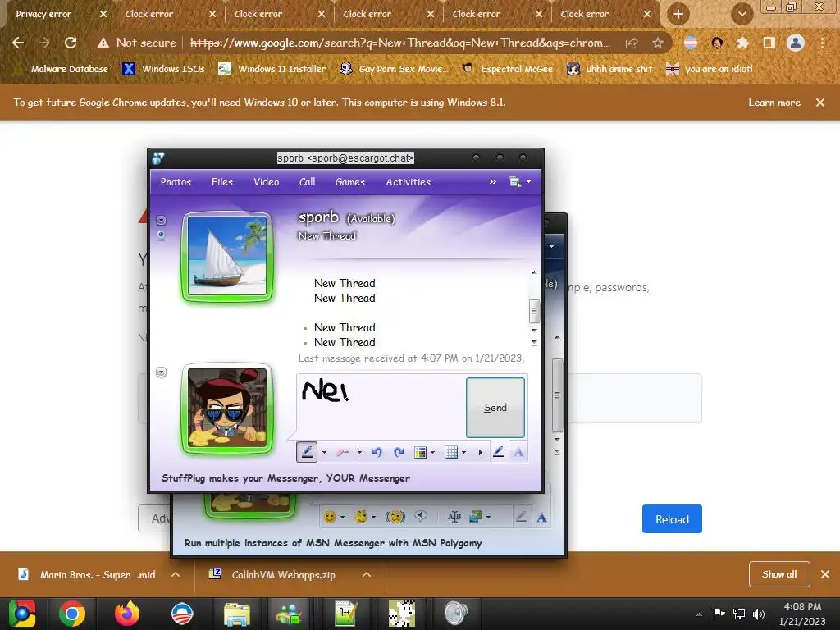Open winks picker in back Messenger window
The height and width of the screenshot is (630, 840).
coord(361,517)
